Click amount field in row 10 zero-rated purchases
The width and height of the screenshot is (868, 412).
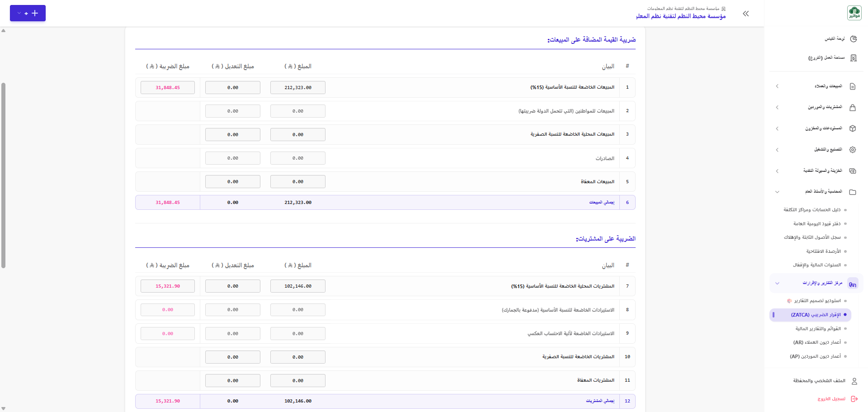[298, 357]
